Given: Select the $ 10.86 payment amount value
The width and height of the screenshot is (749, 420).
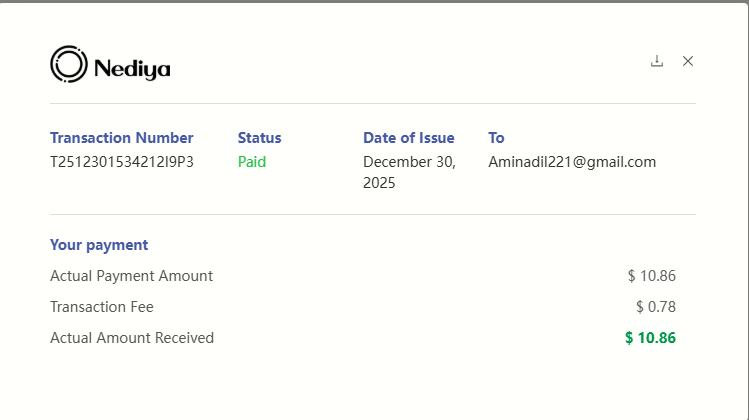Looking at the screenshot, I should tap(652, 276).
